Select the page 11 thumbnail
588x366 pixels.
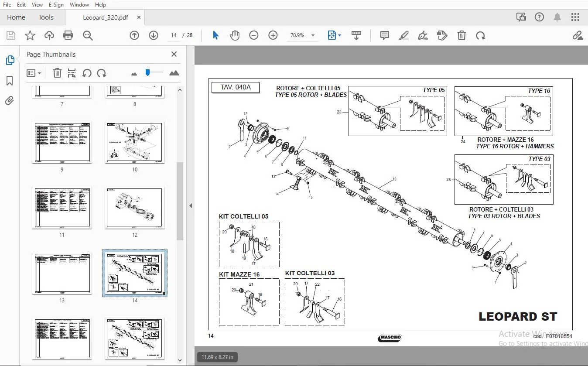pyautogui.click(x=62, y=208)
